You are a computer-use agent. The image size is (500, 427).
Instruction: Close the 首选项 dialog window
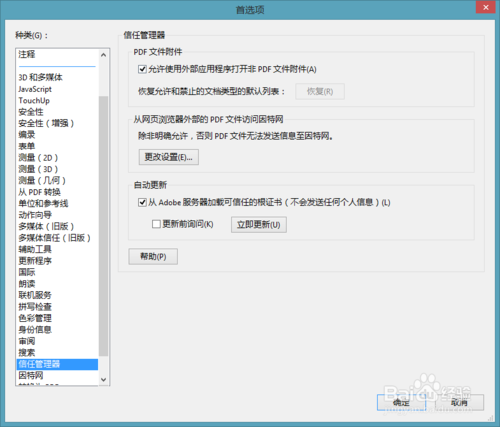(486, 7)
